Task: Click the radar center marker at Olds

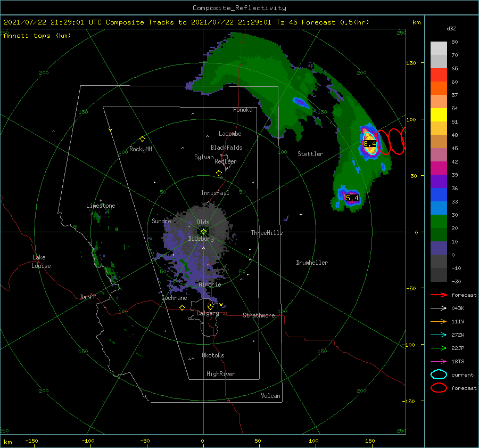Action: (x=203, y=232)
